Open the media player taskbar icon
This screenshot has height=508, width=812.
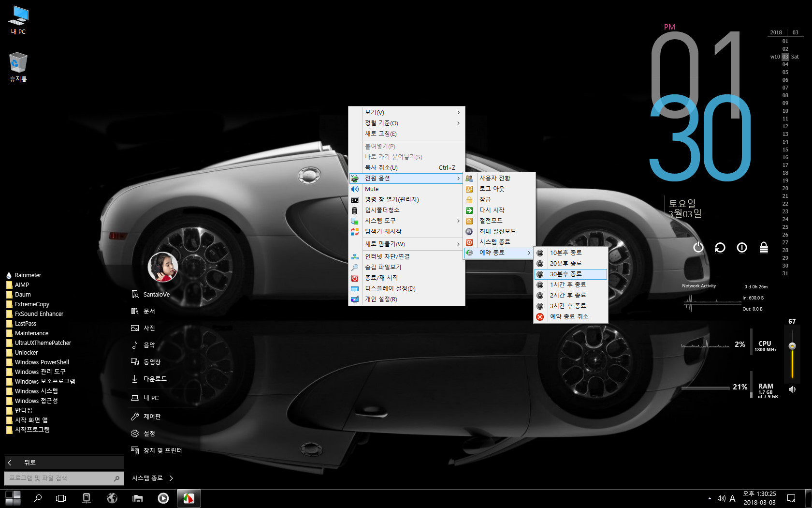pyautogui.click(x=163, y=498)
